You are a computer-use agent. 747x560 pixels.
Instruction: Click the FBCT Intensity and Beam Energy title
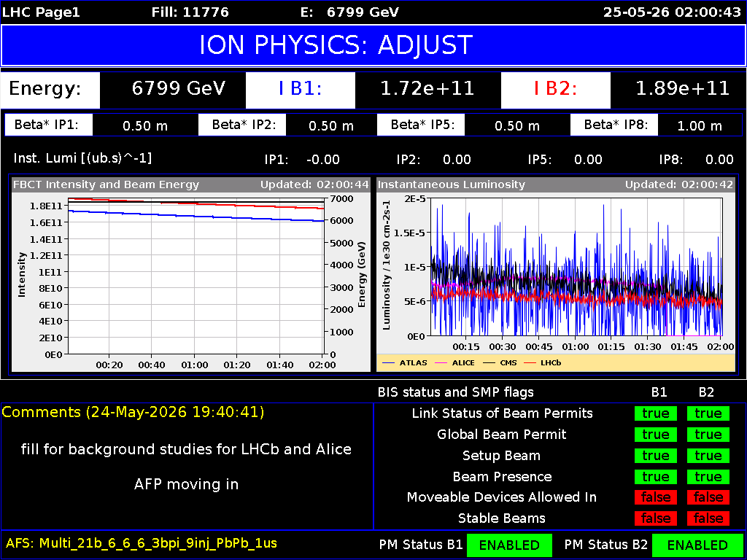[107, 184]
